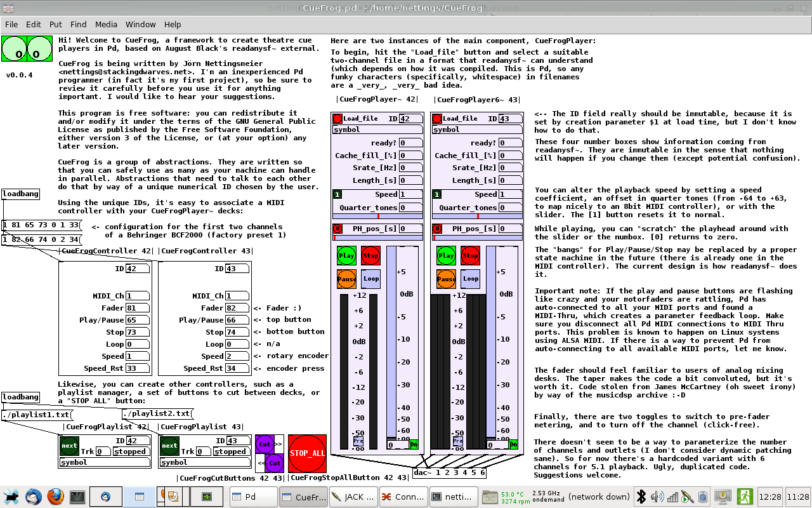
Task: Switch to the JACK window in the taskbar
Action: click(x=354, y=497)
